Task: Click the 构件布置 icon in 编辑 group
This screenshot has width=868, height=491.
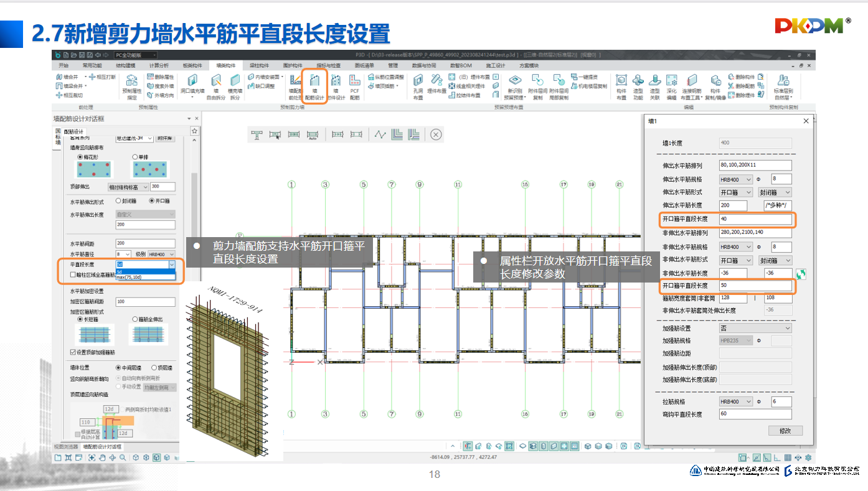Action: coord(621,85)
